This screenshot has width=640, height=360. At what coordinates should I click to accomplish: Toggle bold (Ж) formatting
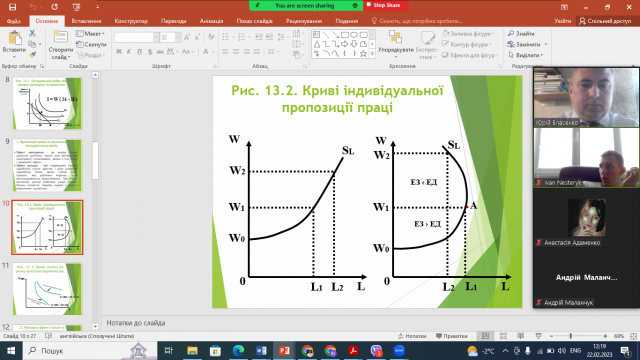[x=119, y=51]
